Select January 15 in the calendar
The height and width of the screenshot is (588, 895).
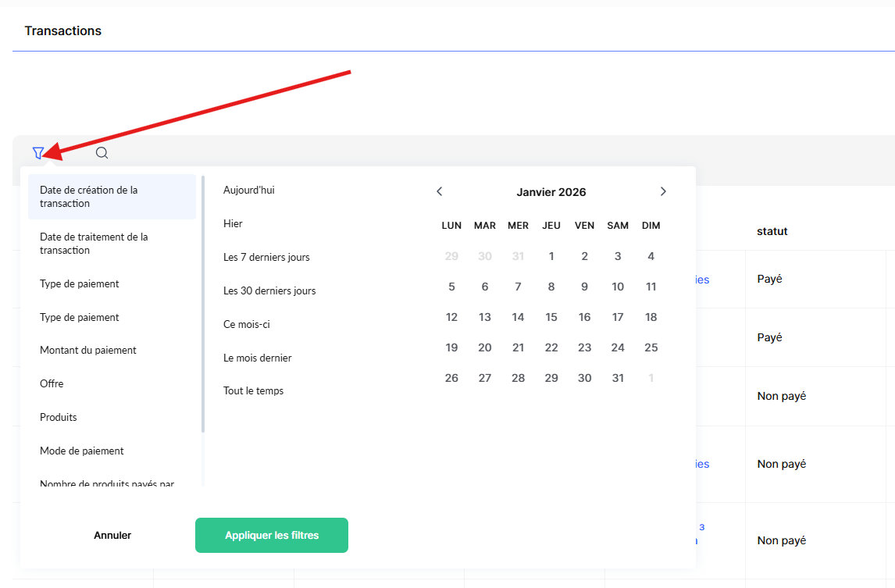551,317
